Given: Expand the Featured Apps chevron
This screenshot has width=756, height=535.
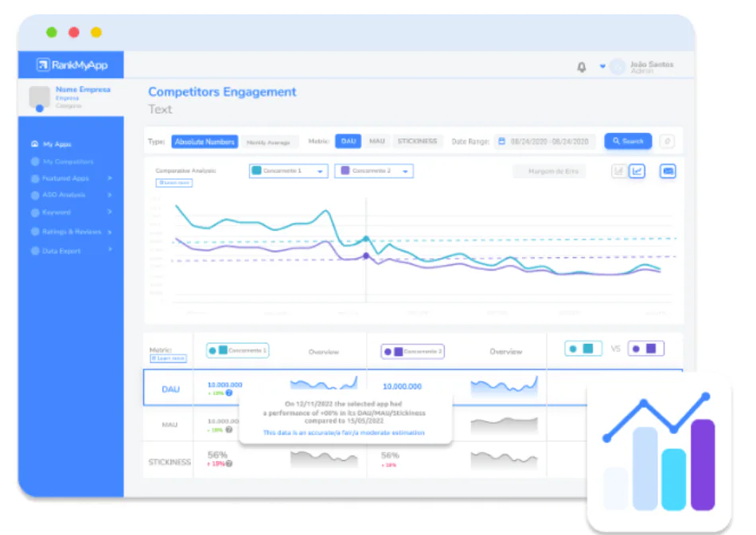Looking at the screenshot, I should pos(110,178).
